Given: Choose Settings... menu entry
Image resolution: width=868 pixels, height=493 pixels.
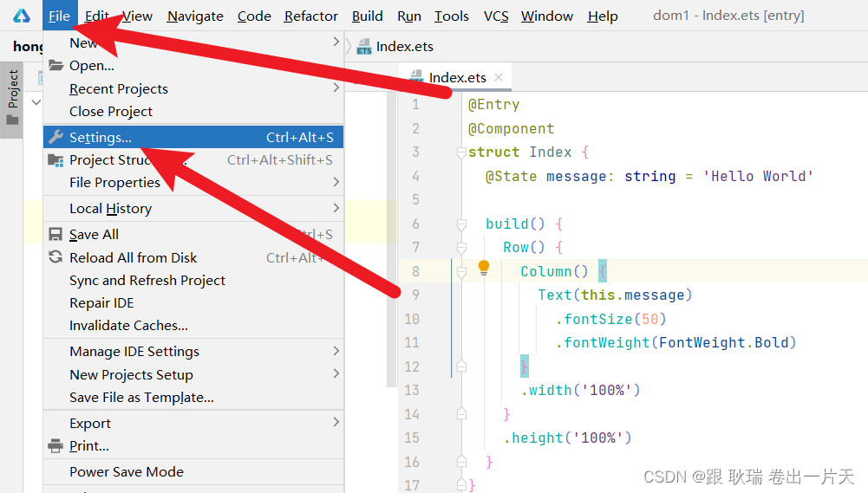Looking at the screenshot, I should pos(193,137).
